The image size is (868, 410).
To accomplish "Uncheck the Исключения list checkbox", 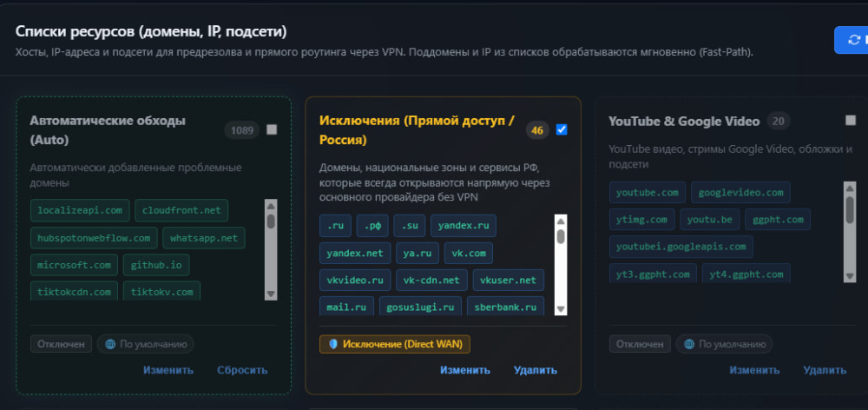I will coord(562,129).
